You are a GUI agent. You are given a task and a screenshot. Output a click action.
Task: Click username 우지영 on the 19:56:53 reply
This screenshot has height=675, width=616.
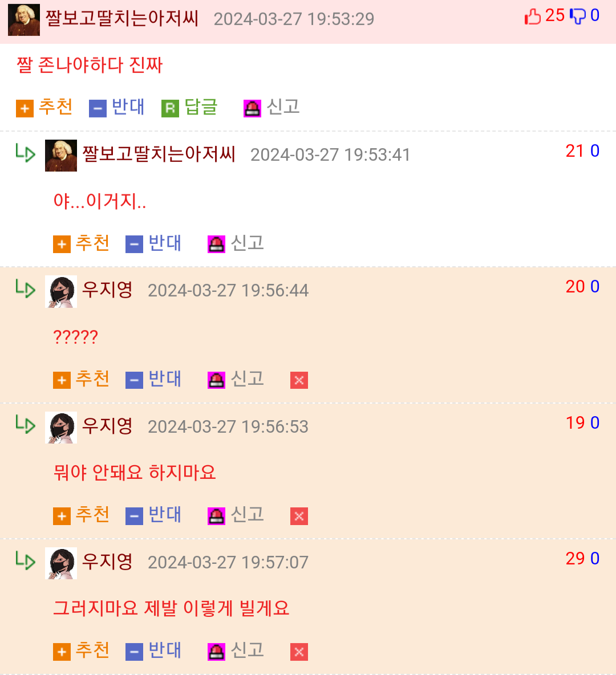(x=107, y=426)
